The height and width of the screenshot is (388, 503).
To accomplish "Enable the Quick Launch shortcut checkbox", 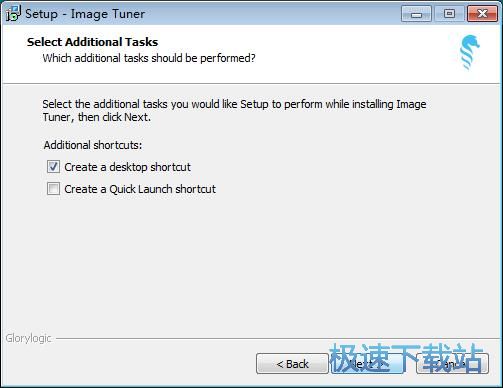I will tap(53, 189).
